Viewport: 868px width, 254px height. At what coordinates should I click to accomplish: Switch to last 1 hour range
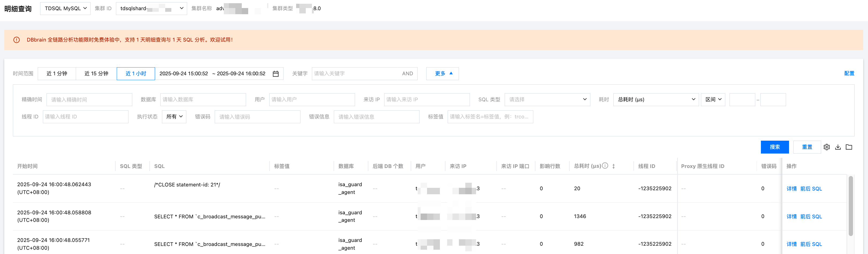136,73
